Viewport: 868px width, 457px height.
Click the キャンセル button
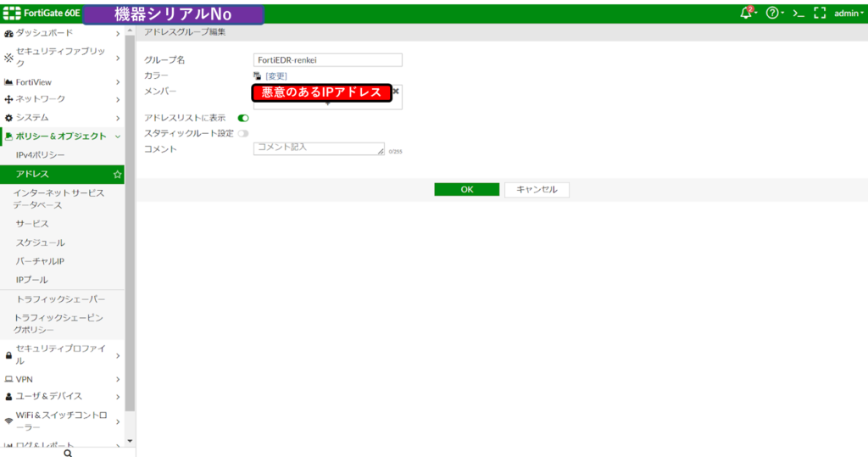coord(537,189)
